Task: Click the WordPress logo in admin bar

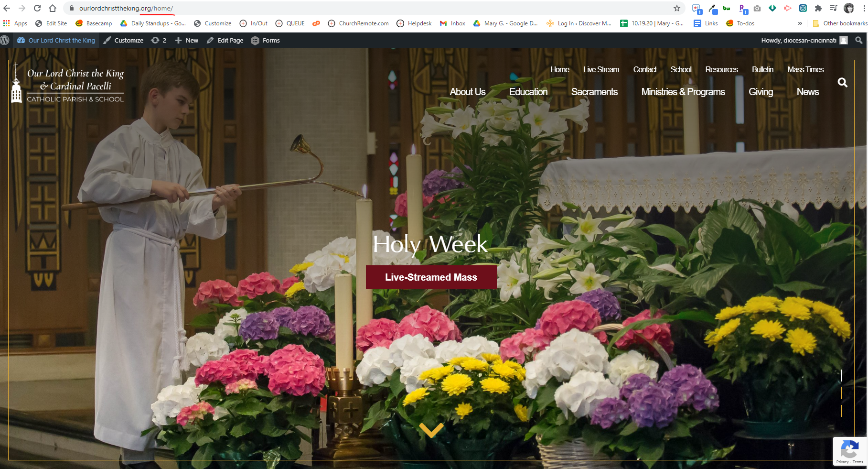Action: click(x=5, y=41)
